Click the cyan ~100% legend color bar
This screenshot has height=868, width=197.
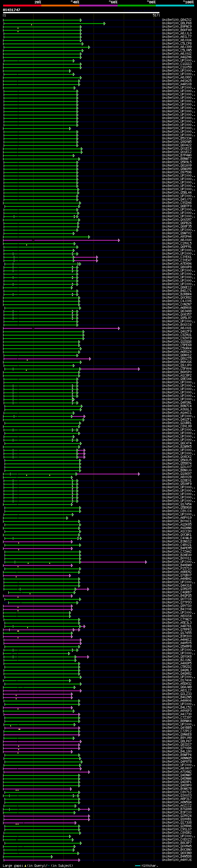point(175,6)
